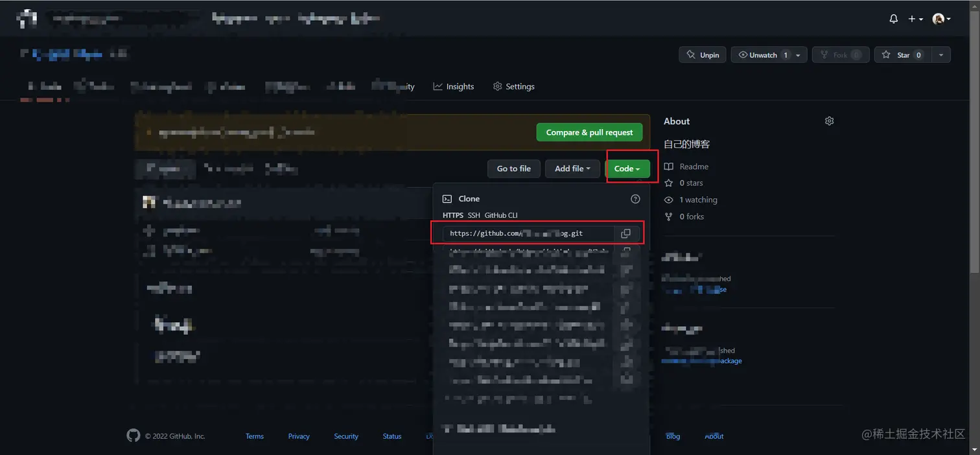Open the notifications bell icon
This screenshot has height=455, width=980.
(x=893, y=19)
